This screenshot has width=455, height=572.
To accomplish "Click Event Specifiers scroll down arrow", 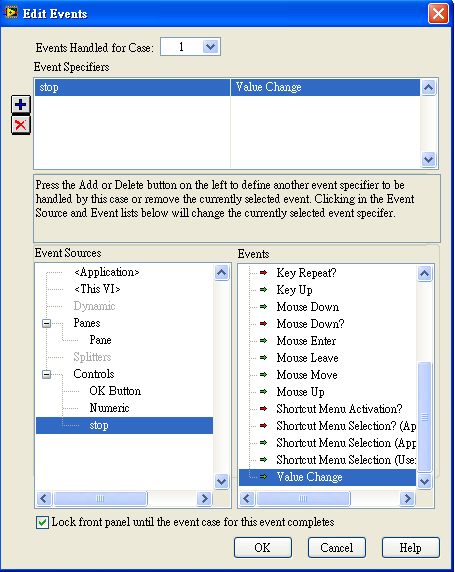I will pyautogui.click(x=428, y=159).
